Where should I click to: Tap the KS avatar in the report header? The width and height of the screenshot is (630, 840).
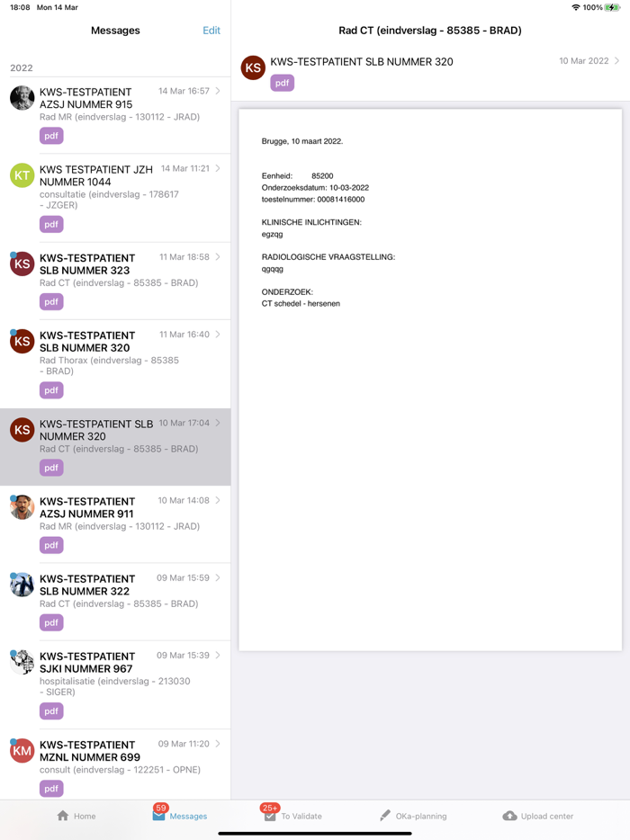click(253, 68)
